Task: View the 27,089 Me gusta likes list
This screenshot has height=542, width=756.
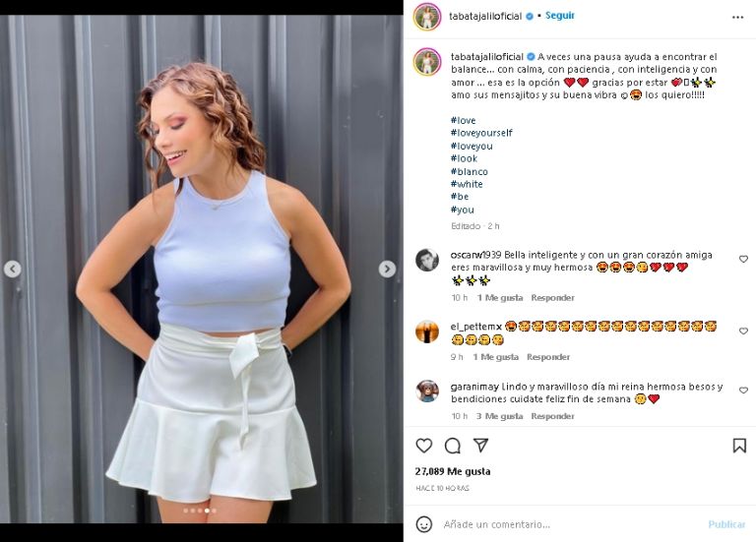Action: click(453, 471)
